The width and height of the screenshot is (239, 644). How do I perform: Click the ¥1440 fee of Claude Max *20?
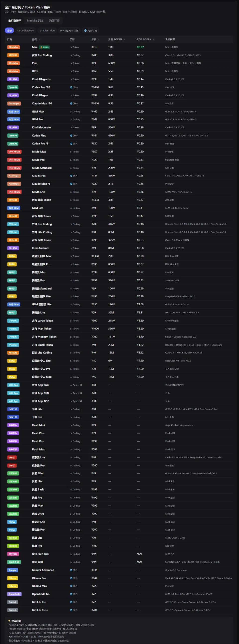pos(95,104)
